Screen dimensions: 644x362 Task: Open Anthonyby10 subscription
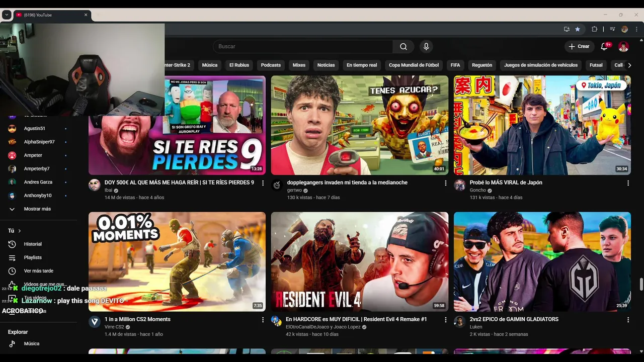point(38,195)
